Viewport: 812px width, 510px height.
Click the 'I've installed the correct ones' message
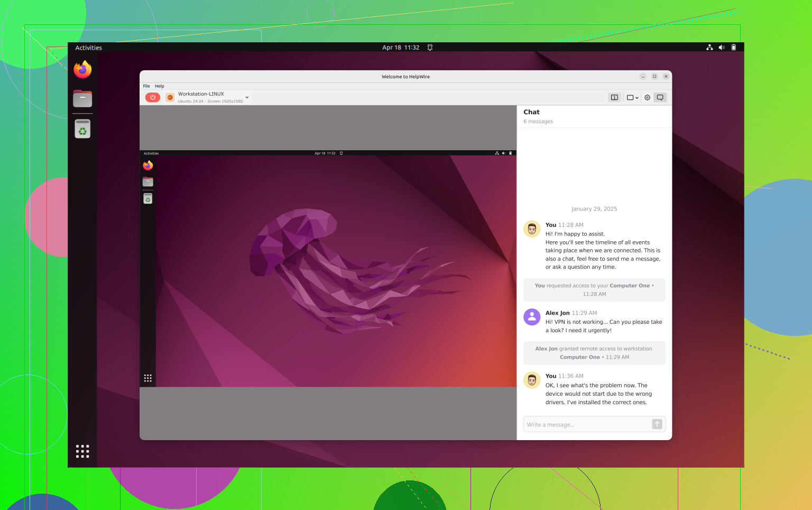[x=598, y=394]
